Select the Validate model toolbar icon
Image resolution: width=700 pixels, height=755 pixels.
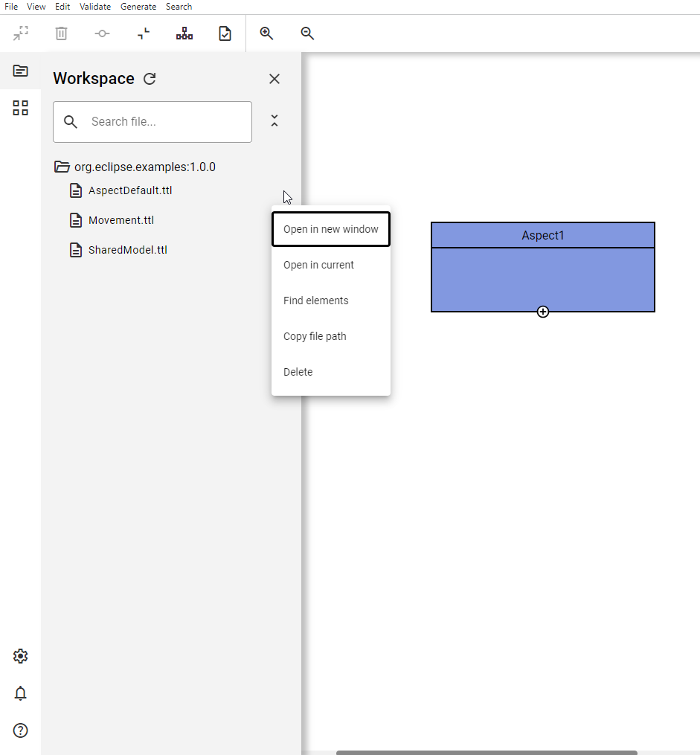coord(225,33)
